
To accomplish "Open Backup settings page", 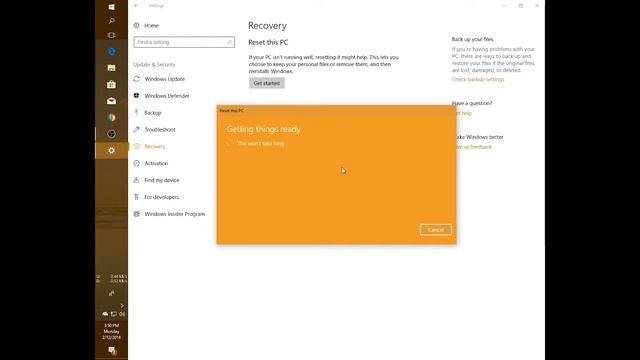I will [153, 112].
